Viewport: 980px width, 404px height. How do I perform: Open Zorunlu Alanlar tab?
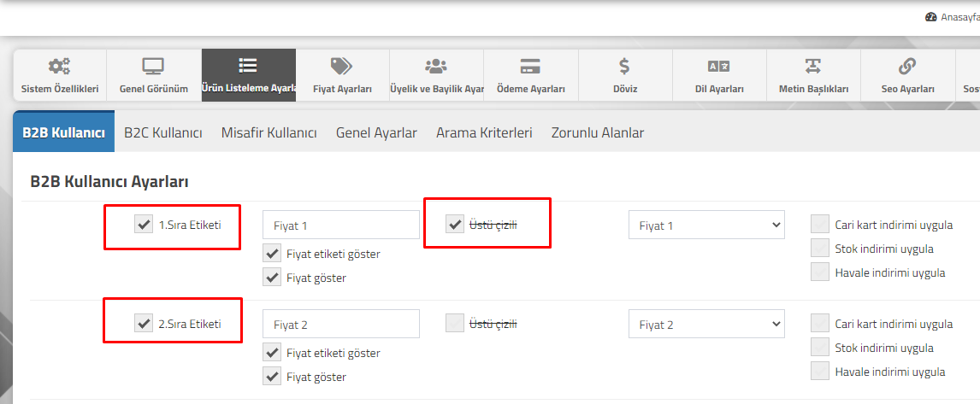[x=598, y=133]
